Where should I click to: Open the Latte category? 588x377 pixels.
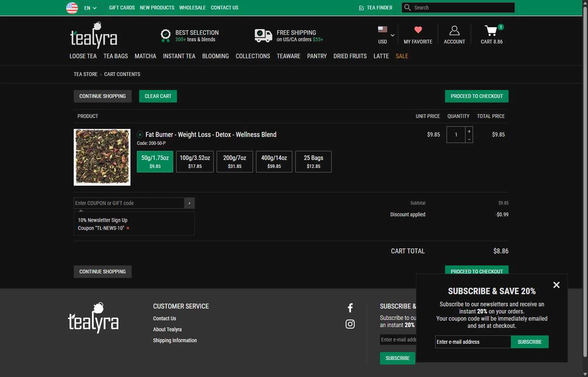point(381,56)
